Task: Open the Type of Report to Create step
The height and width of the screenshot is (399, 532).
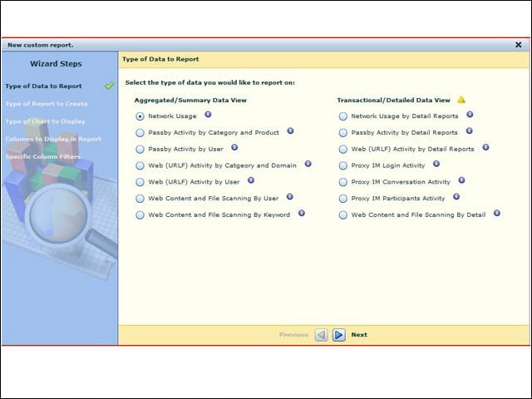Action: pyautogui.click(x=47, y=104)
